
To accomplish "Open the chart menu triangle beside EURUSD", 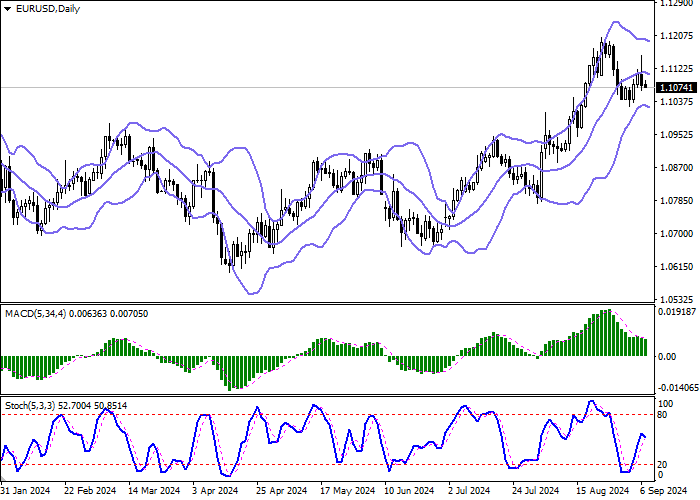I will pyautogui.click(x=8, y=9).
